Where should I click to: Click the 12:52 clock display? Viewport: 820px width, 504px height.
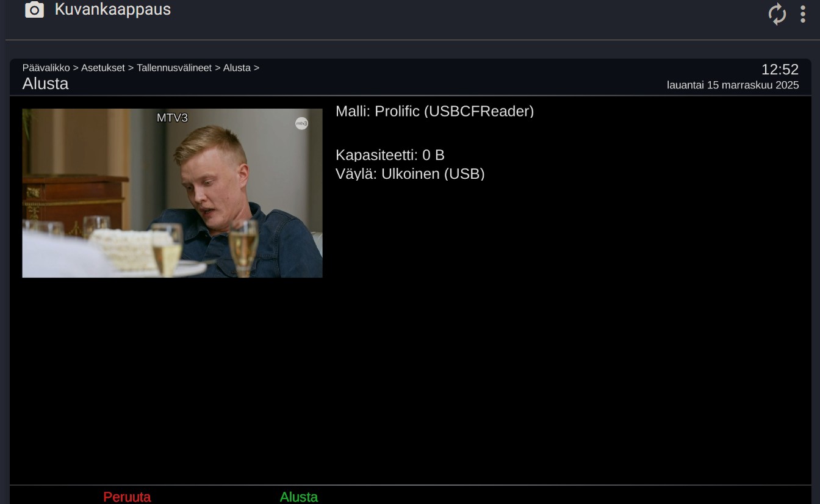point(780,70)
